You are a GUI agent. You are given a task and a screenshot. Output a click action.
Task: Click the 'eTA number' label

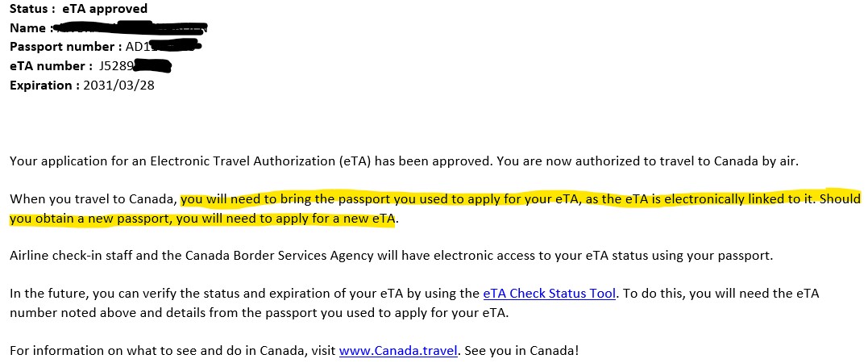pos(47,66)
